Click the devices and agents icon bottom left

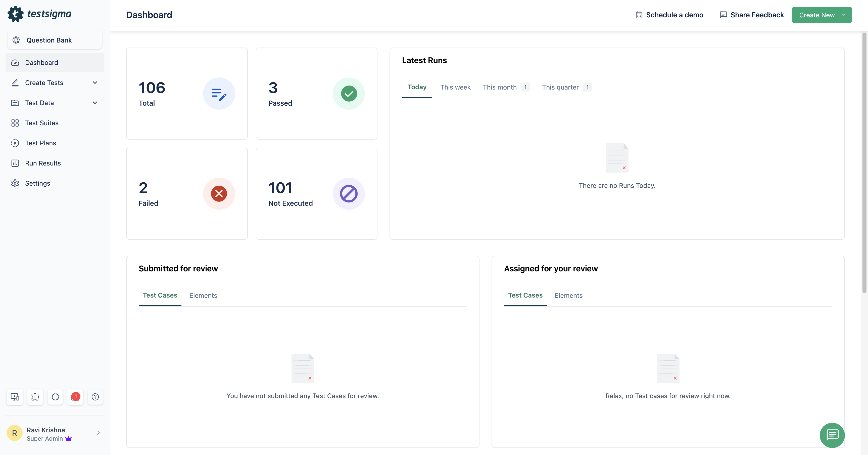point(15,397)
